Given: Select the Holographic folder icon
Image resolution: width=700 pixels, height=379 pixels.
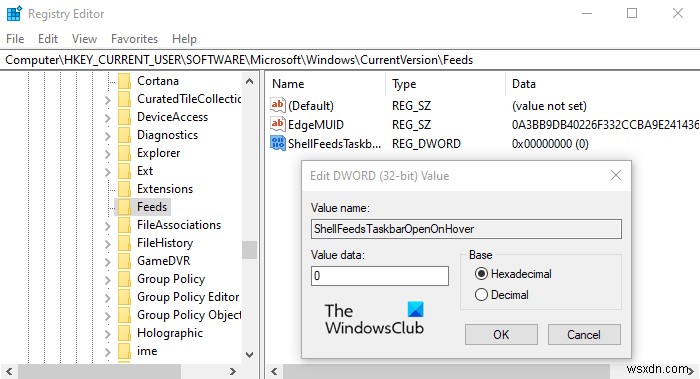Looking at the screenshot, I should 125,333.
